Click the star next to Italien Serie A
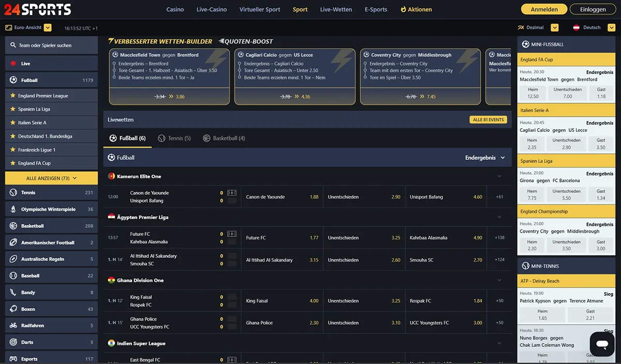 [13, 123]
